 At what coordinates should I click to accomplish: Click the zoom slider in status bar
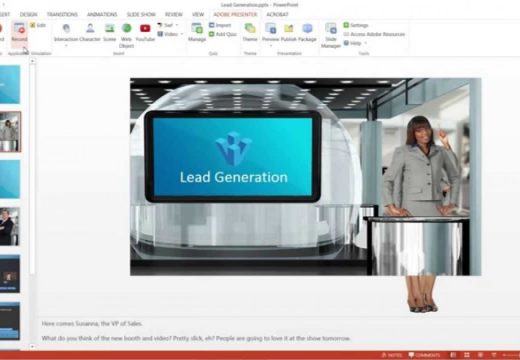coord(512,355)
